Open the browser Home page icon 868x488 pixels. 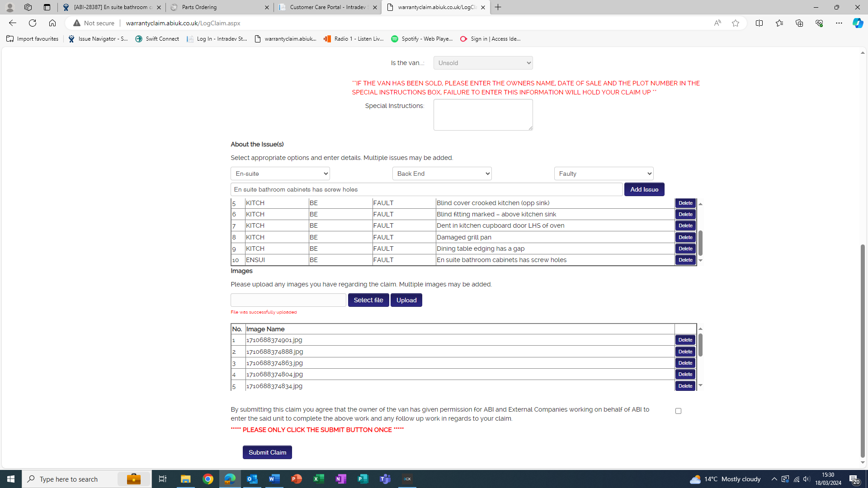52,23
